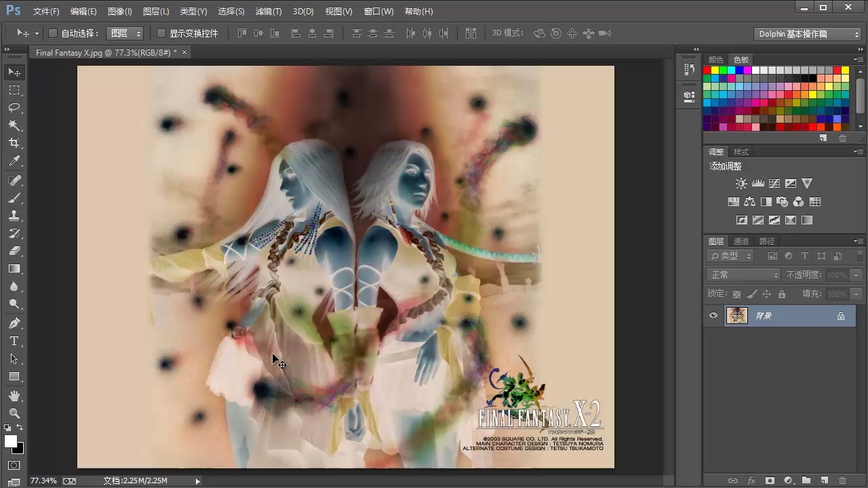Open the 类型 layer filter dropdown
The image size is (868, 488).
pos(730,256)
